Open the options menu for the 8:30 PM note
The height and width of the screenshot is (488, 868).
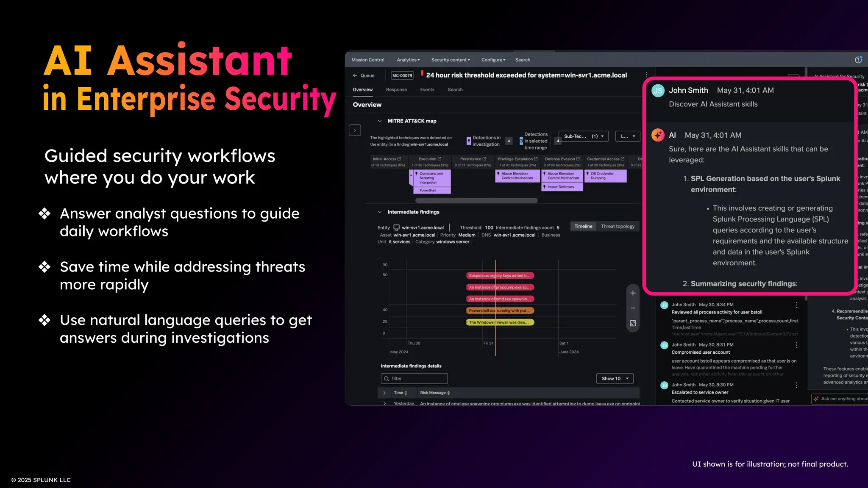(797, 385)
